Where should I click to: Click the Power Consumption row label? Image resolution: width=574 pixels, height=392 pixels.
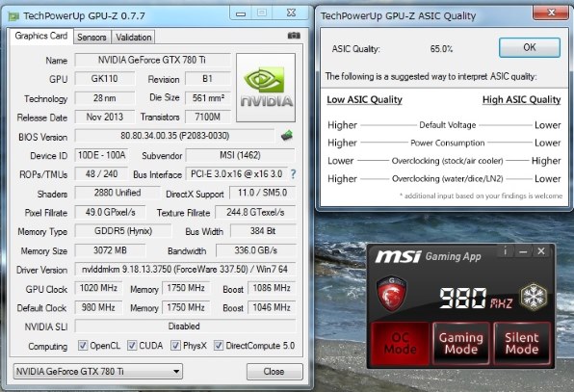coord(448,144)
